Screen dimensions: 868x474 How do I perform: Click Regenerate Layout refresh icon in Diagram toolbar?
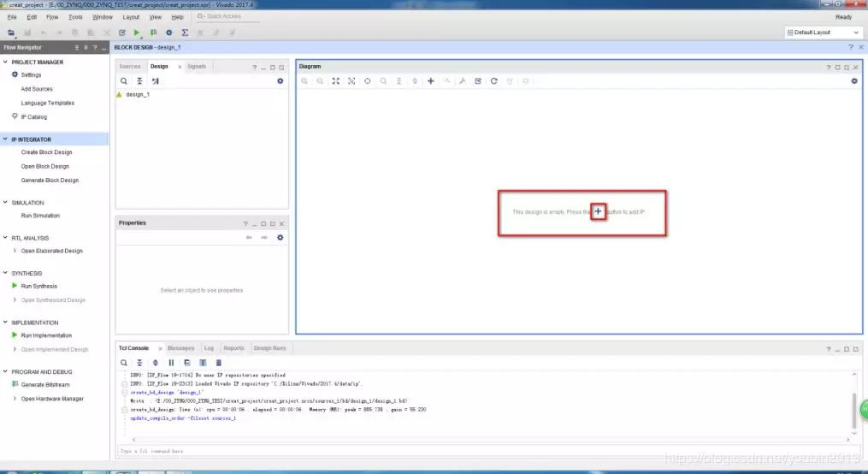[493, 80]
